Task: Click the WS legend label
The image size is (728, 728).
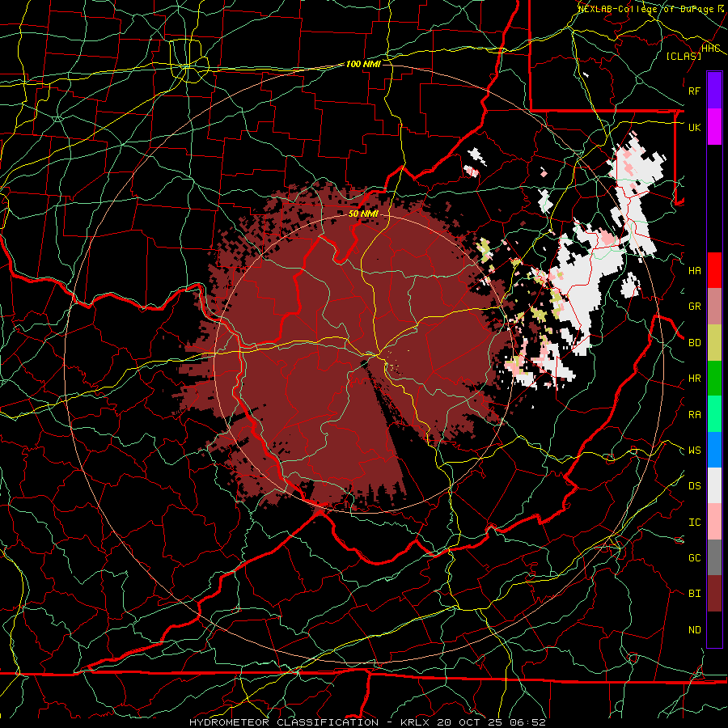Action: pyautogui.click(x=694, y=451)
